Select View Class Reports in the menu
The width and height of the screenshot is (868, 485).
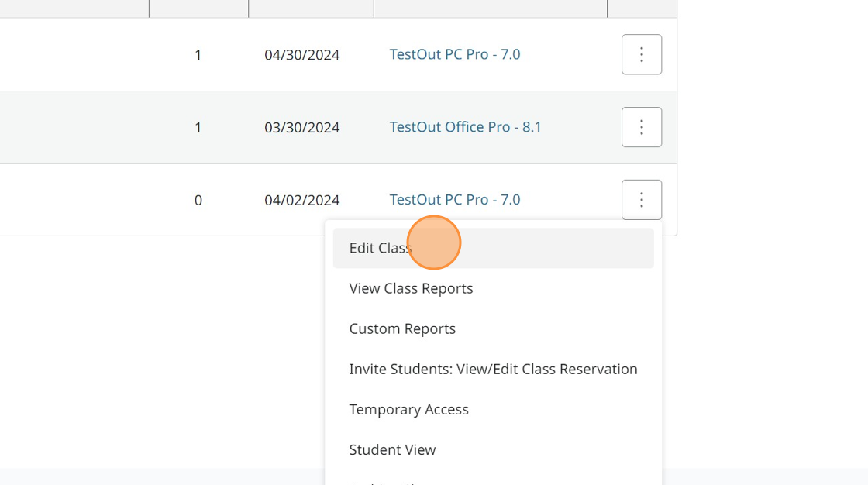493,288
